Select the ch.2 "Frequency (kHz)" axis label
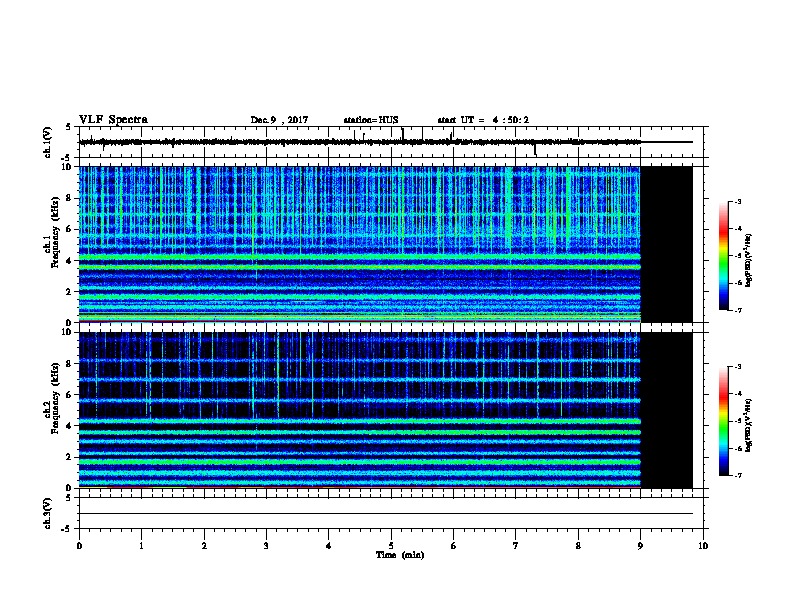This screenshot has height=612, width=792. [55, 398]
